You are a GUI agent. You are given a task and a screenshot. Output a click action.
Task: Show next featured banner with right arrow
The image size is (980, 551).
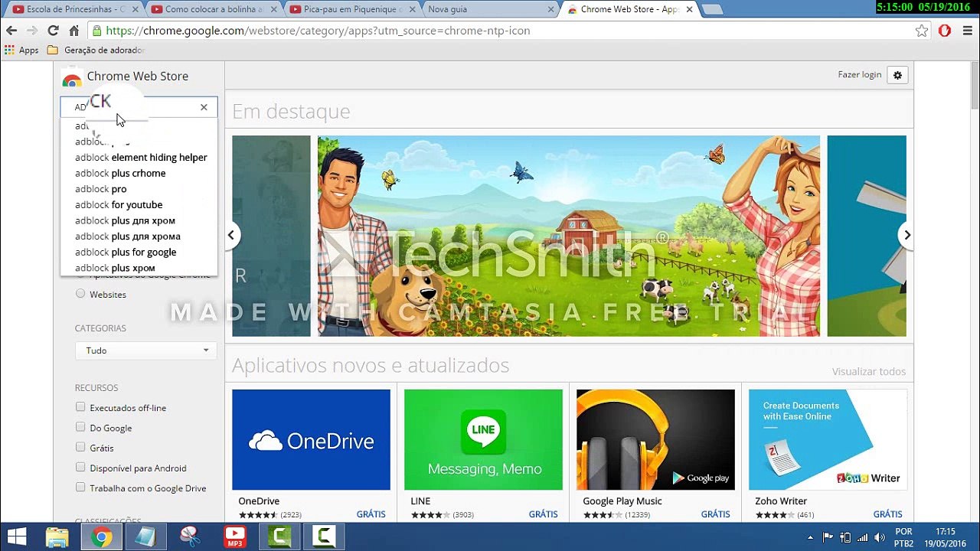coord(906,235)
